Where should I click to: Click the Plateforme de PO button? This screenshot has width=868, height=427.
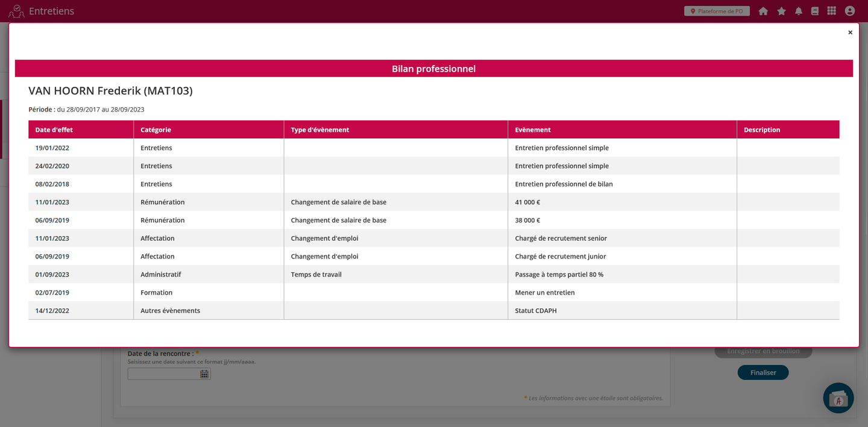click(x=717, y=11)
